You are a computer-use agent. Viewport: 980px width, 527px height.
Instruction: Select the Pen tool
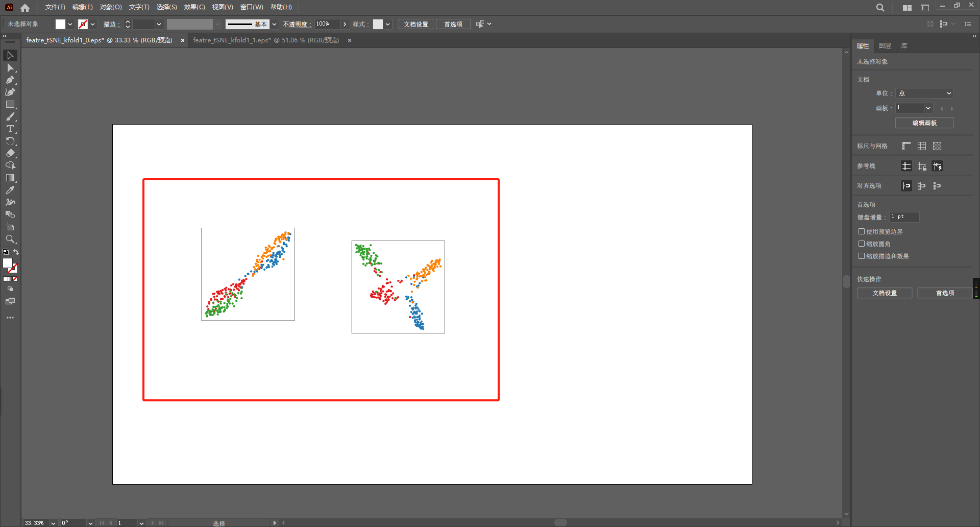[10, 80]
